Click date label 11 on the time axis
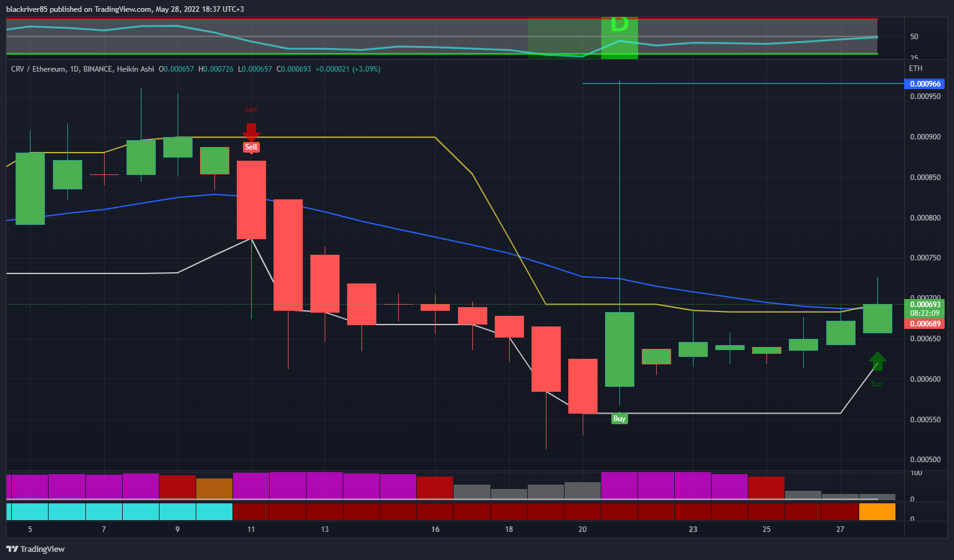 tap(251, 529)
